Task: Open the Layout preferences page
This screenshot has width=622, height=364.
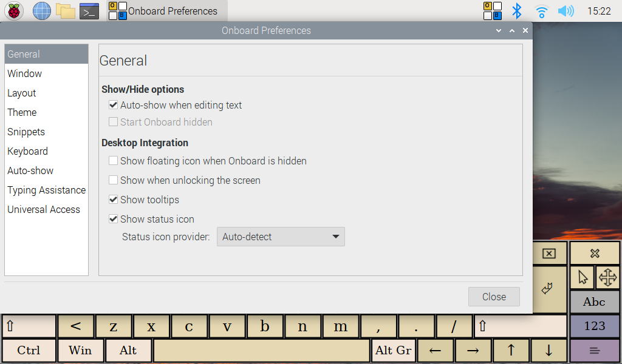Action: 46,93
